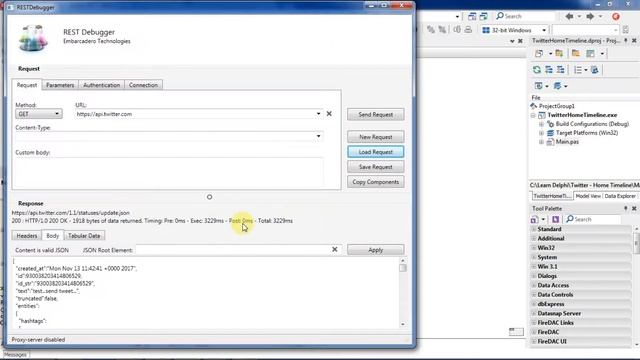
Task: Expand Target Platforms (Win32) node
Action: pyautogui.click(x=541, y=133)
